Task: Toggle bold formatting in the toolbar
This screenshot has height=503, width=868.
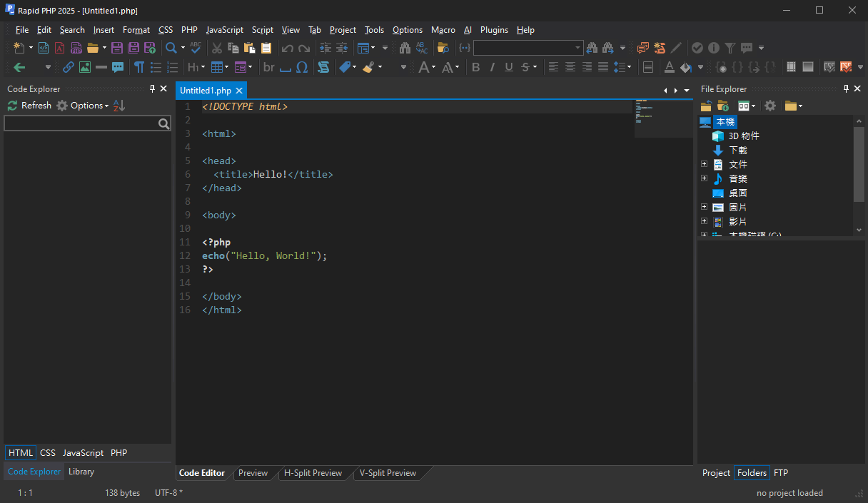Action: [476, 67]
